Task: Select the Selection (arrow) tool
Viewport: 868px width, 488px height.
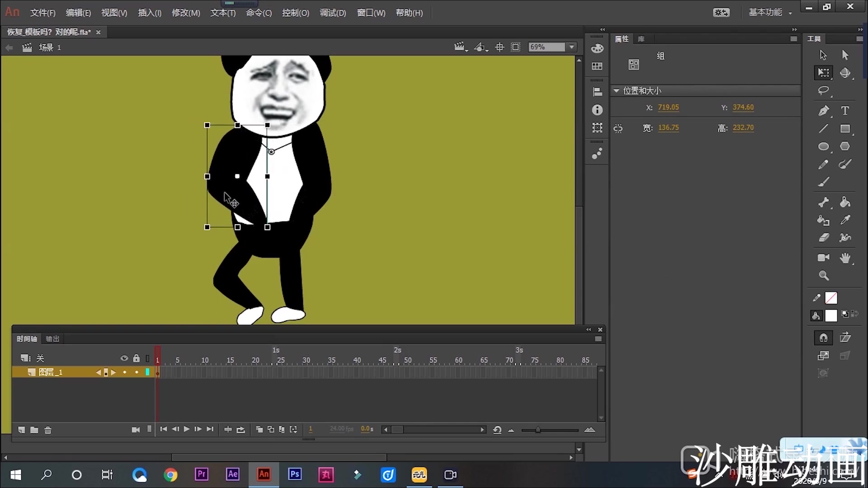Action: click(x=823, y=55)
